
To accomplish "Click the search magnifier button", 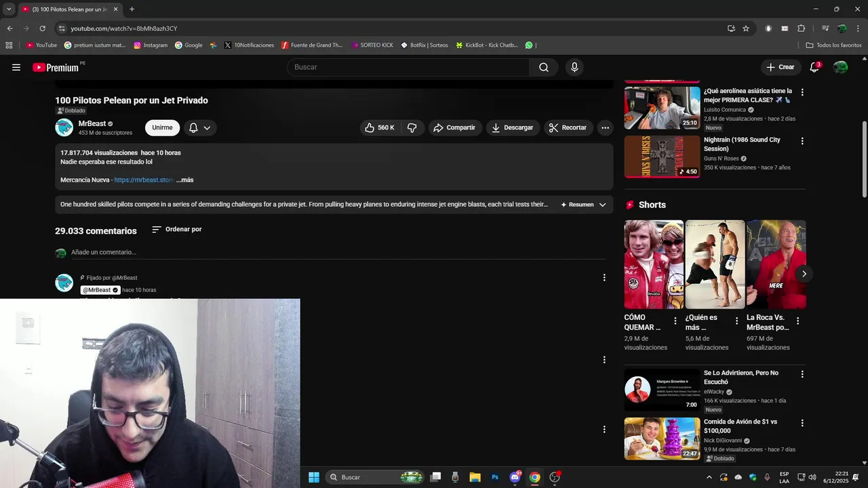I will (x=544, y=67).
